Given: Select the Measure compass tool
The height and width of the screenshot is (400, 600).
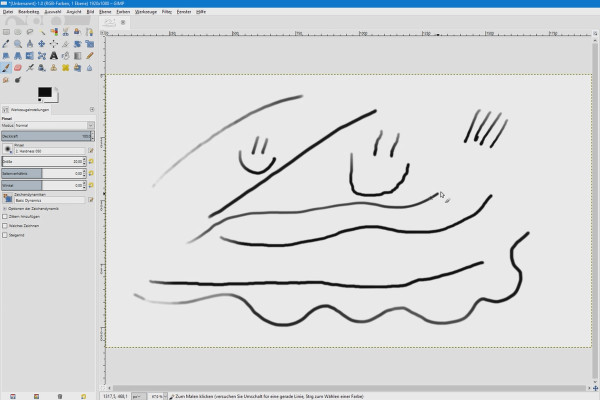Looking at the screenshot, I should [30, 44].
